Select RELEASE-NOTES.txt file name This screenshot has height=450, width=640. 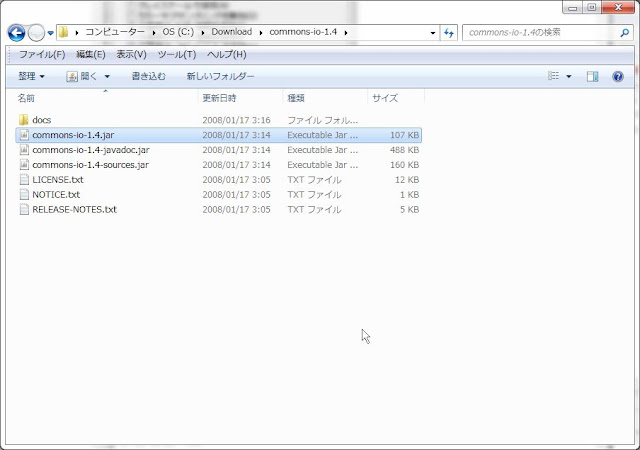tap(74, 209)
